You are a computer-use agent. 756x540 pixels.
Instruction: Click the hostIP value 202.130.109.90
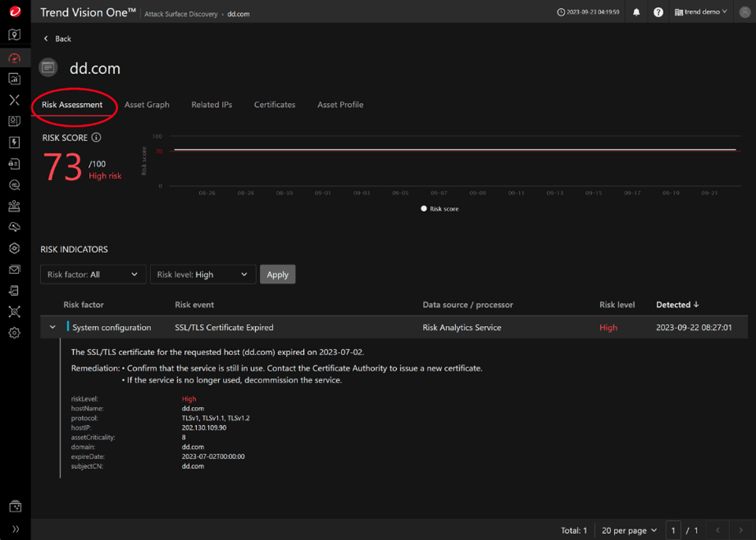204,427
